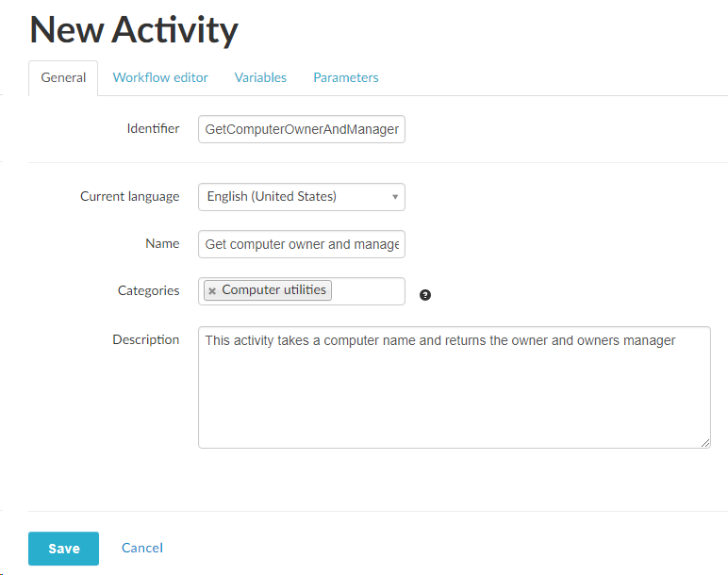Click the Categories field label
Image resolution: width=728 pixels, height=575 pixels.
(148, 290)
